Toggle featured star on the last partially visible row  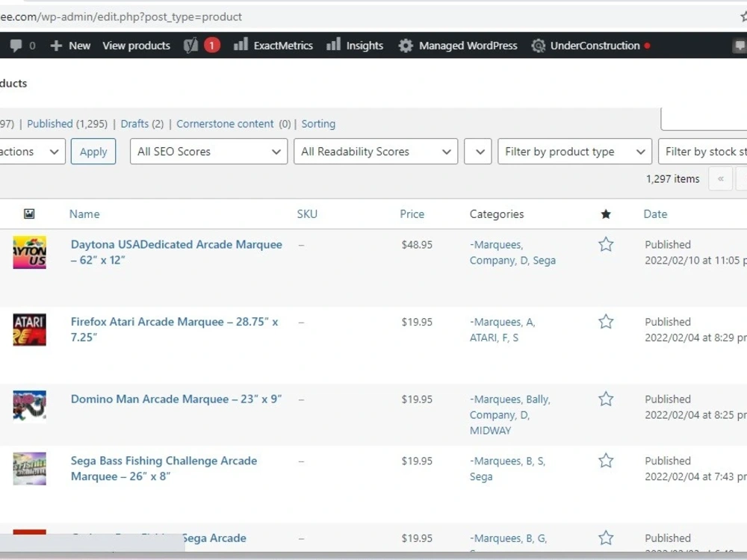tap(606, 538)
